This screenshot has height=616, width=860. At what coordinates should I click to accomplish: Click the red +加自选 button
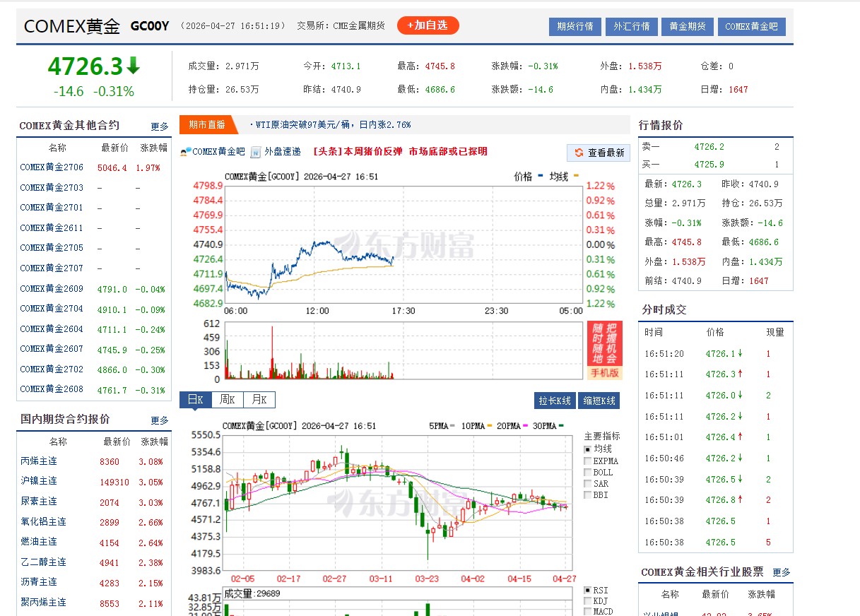click(428, 24)
